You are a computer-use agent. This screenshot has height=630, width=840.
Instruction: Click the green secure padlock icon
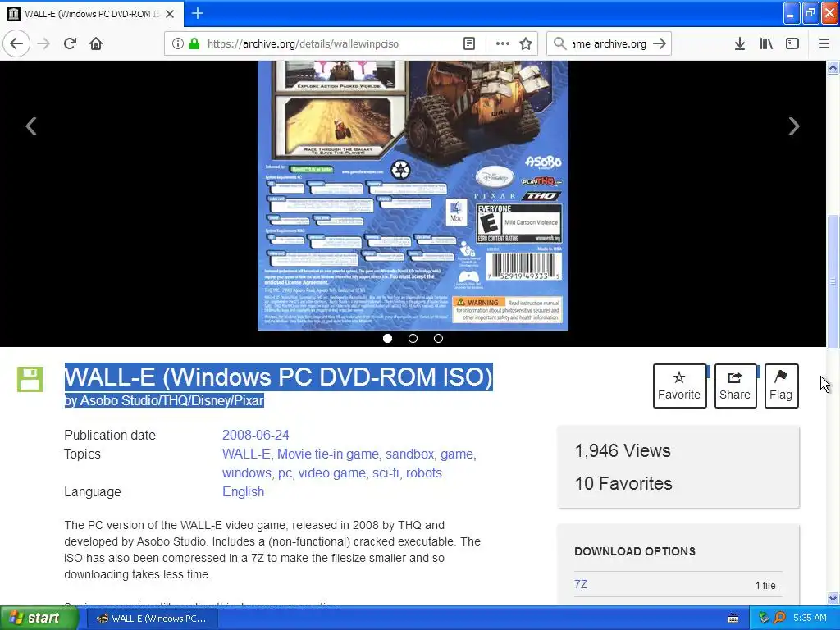194,44
